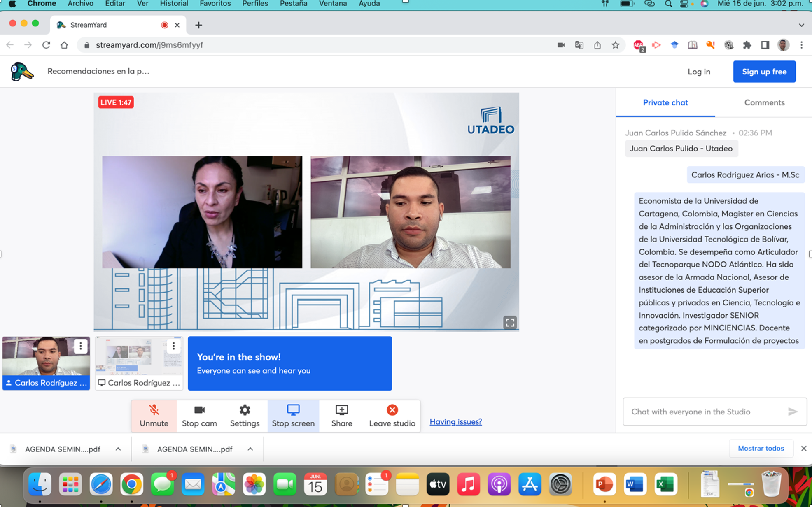Click the Stop cam camera button
812x507 pixels.
tap(199, 416)
